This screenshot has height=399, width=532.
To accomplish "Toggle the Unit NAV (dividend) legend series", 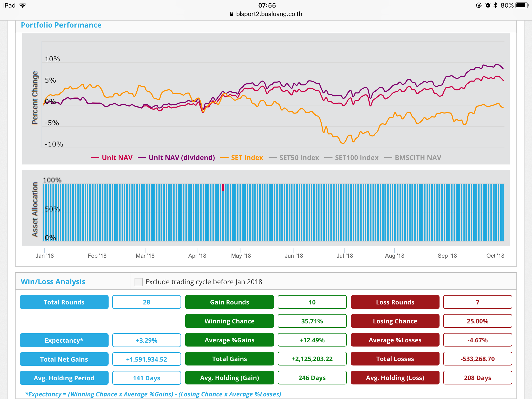I will 176,158.
